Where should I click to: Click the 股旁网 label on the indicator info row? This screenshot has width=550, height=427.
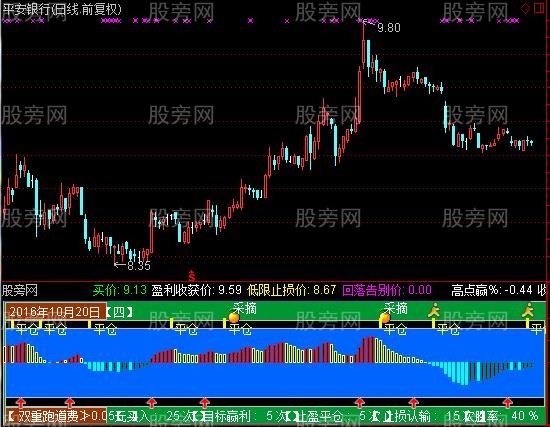click(20, 290)
